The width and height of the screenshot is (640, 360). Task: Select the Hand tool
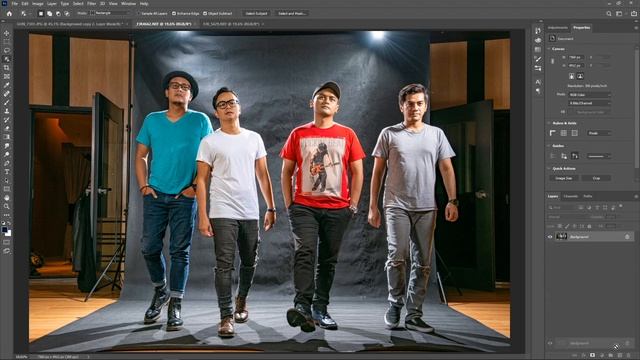[7, 198]
